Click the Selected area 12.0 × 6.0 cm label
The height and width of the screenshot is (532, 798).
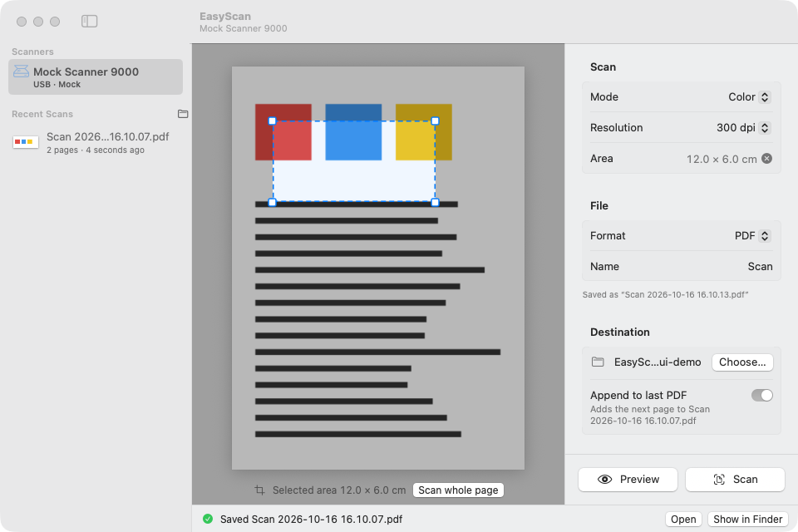pos(339,490)
